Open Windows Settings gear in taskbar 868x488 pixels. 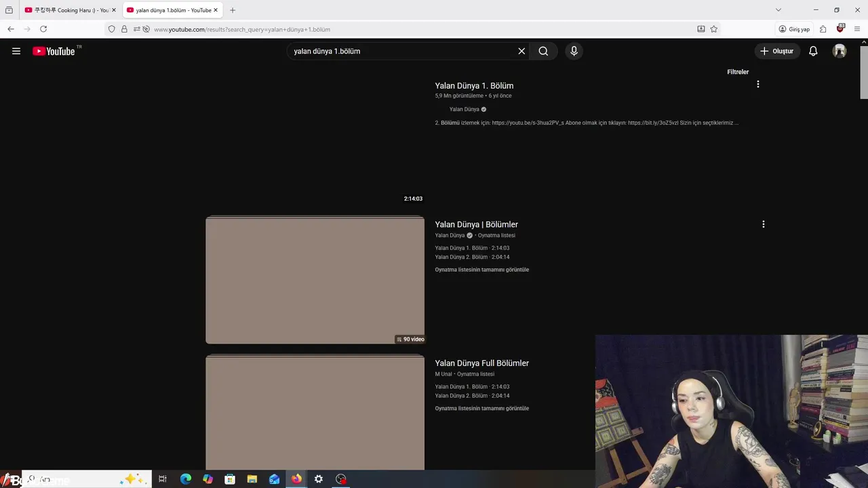(319, 479)
